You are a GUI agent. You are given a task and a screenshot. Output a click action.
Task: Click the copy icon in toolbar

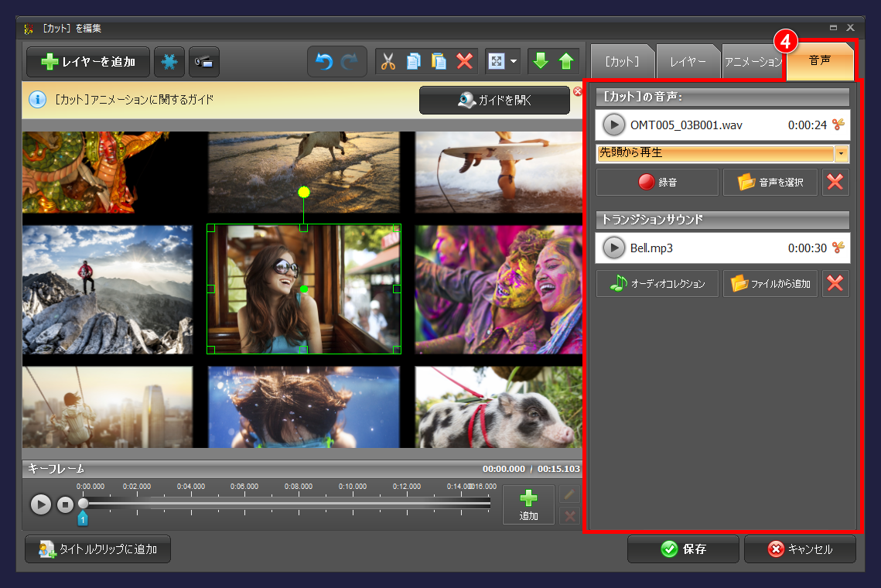(x=414, y=62)
